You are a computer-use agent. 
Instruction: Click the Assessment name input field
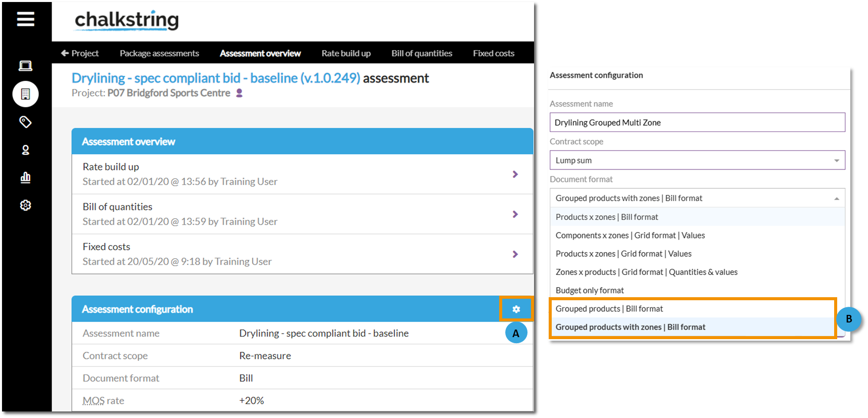click(x=697, y=122)
